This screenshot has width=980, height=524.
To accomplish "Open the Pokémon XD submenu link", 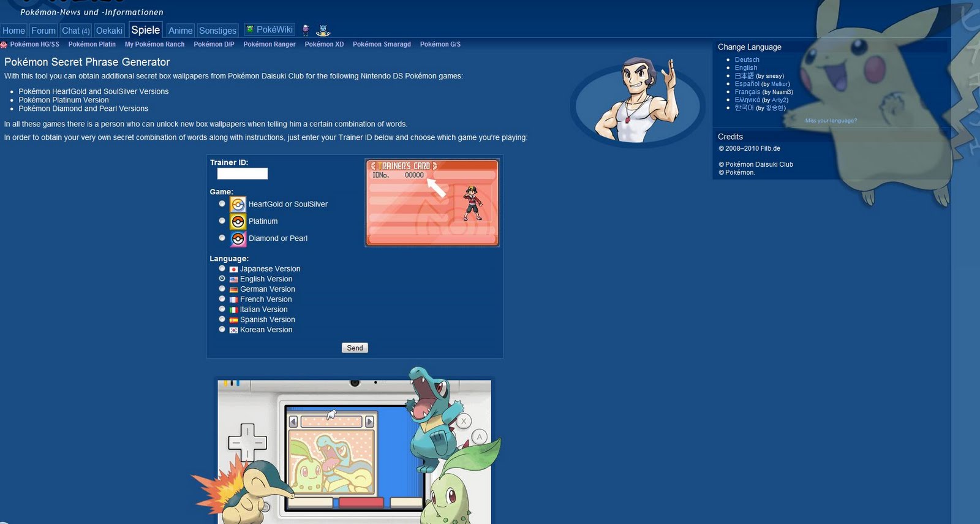I will [x=324, y=44].
